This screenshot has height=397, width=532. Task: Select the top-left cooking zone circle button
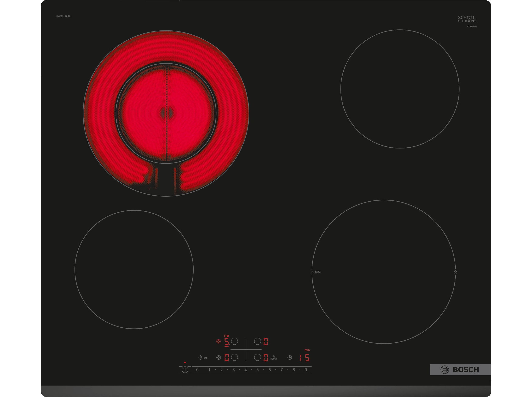[x=234, y=341]
